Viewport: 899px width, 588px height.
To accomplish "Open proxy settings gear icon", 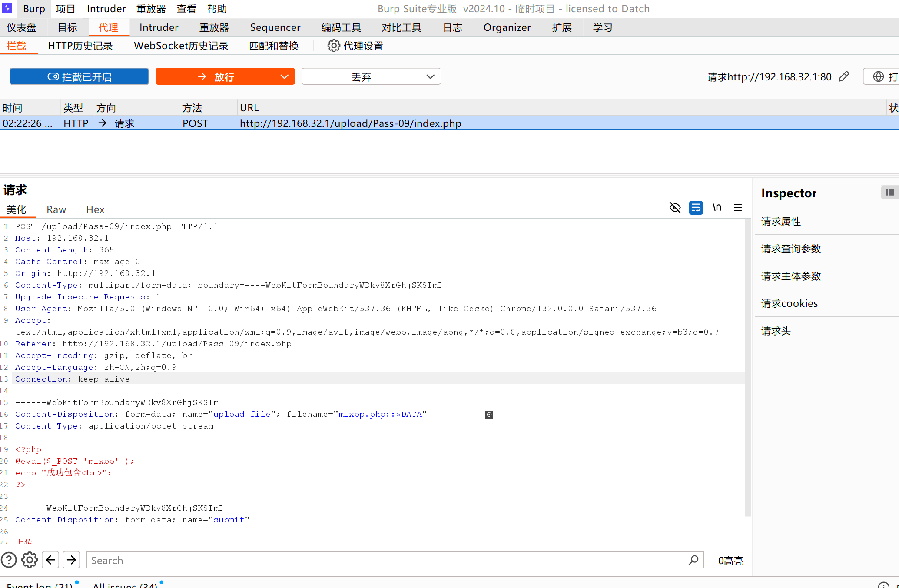I will [334, 46].
